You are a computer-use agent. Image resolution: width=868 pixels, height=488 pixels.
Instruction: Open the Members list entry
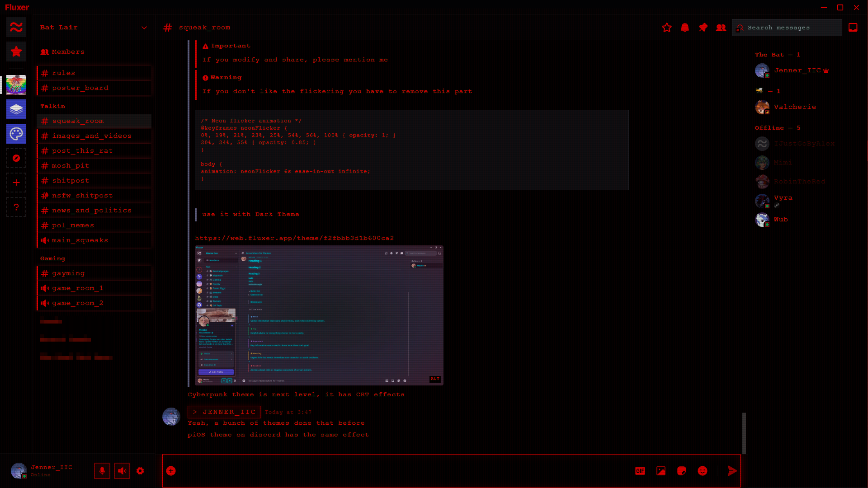click(68, 52)
